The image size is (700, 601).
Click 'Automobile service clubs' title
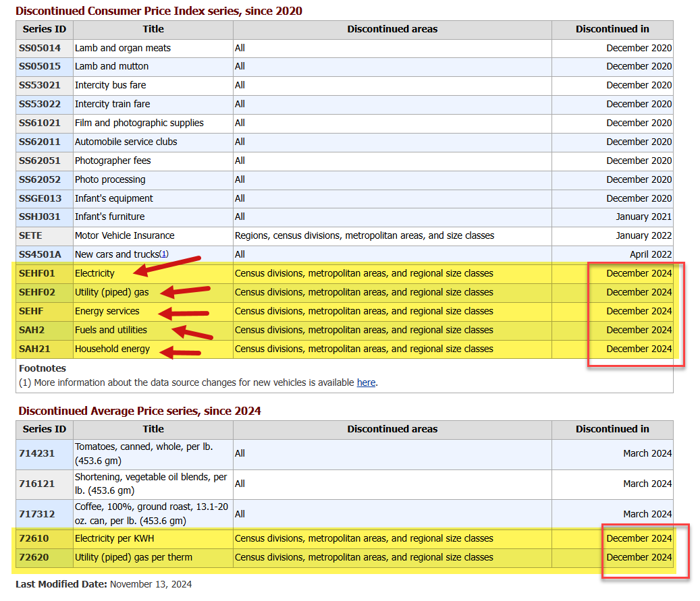point(126,142)
